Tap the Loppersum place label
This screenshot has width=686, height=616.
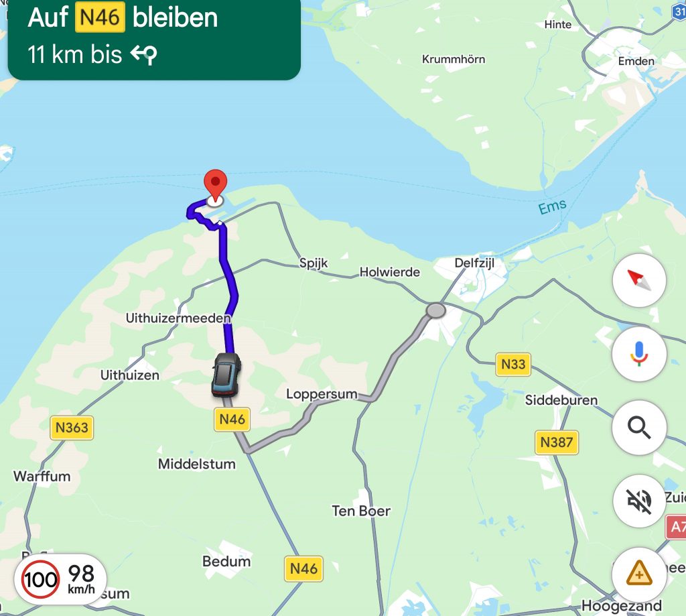[322, 394]
